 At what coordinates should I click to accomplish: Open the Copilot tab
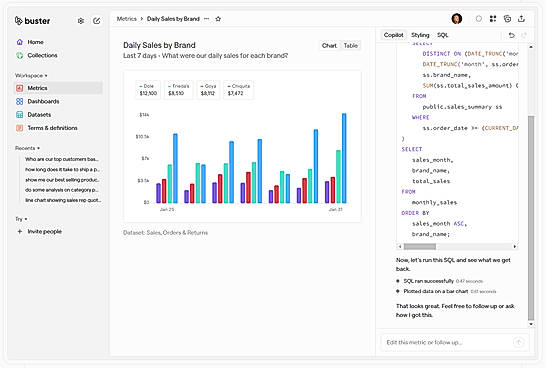point(393,35)
